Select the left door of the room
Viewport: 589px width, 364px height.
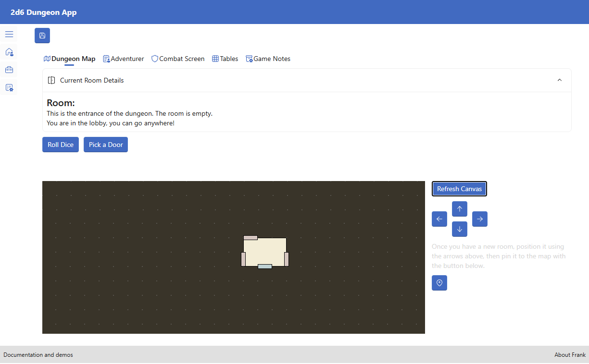point(243,259)
